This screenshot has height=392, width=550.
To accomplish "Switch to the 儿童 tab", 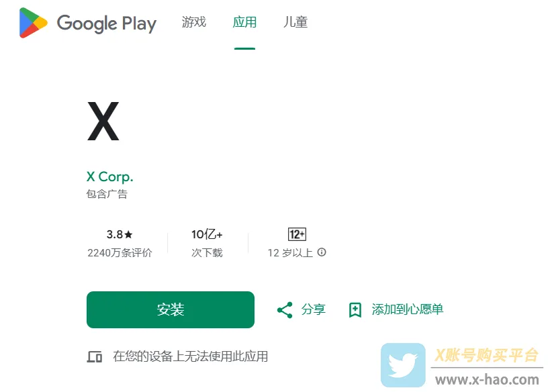I will coord(295,22).
